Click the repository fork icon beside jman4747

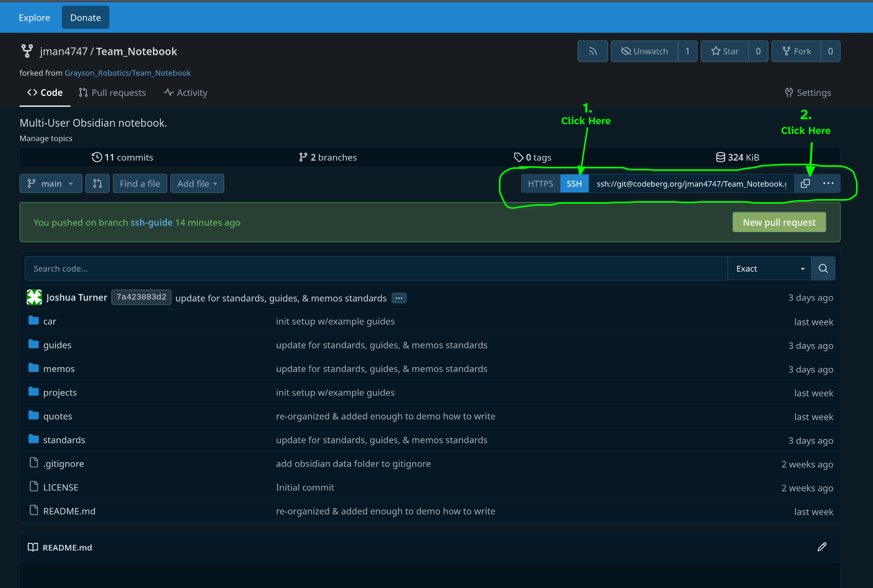tap(27, 51)
